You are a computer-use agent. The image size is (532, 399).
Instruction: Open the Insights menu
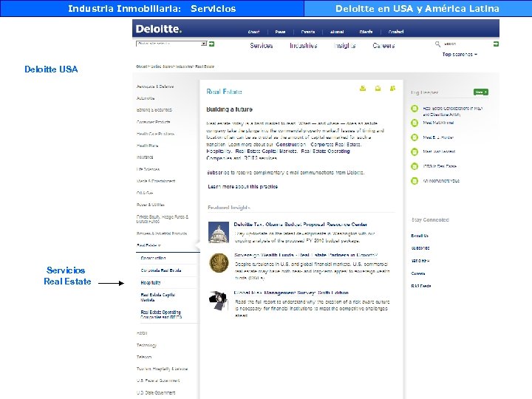[x=345, y=46]
